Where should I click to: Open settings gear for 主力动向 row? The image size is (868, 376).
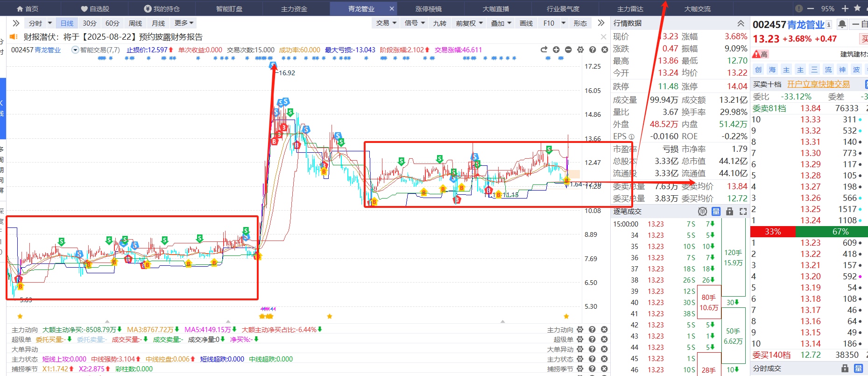[x=580, y=330]
